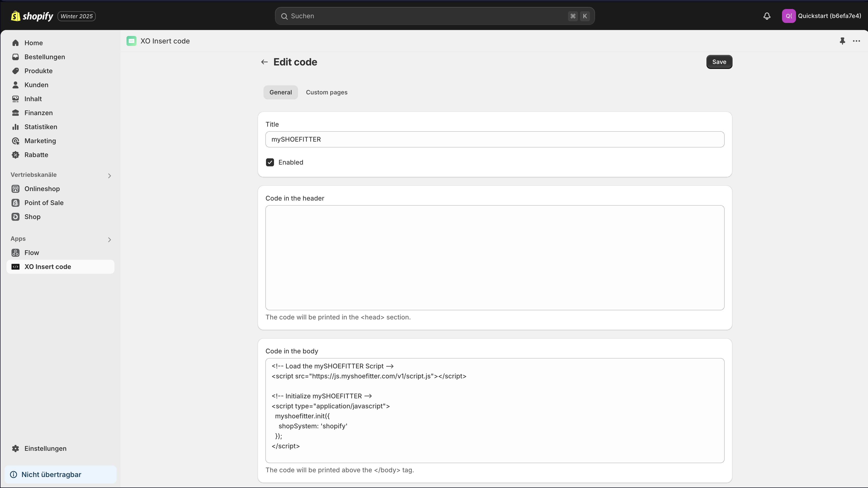The image size is (868, 488).
Task: Open the Flow app link
Action: tap(60, 252)
